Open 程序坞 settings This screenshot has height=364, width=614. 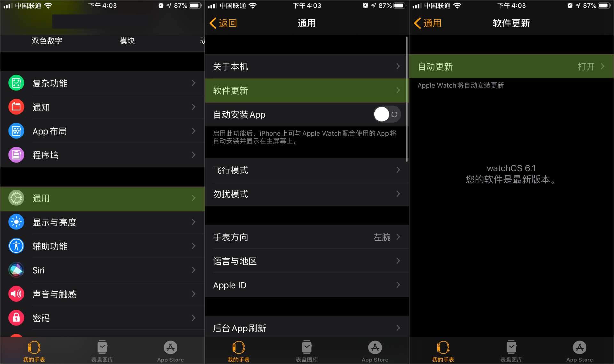coord(102,155)
